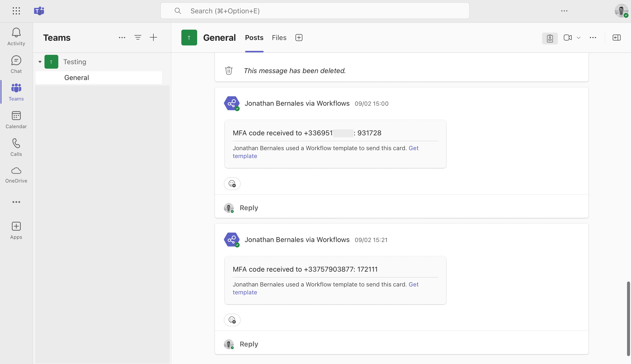Add a reaction to the 15:00 MFA message
Viewport: 631px width, 364px height.
pyautogui.click(x=232, y=184)
